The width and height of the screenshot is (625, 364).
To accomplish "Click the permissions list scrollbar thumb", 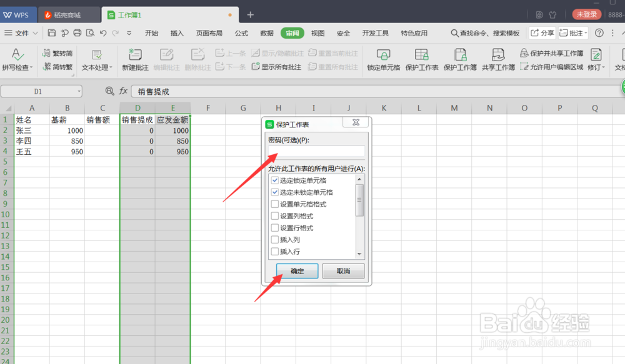I will pyautogui.click(x=359, y=200).
